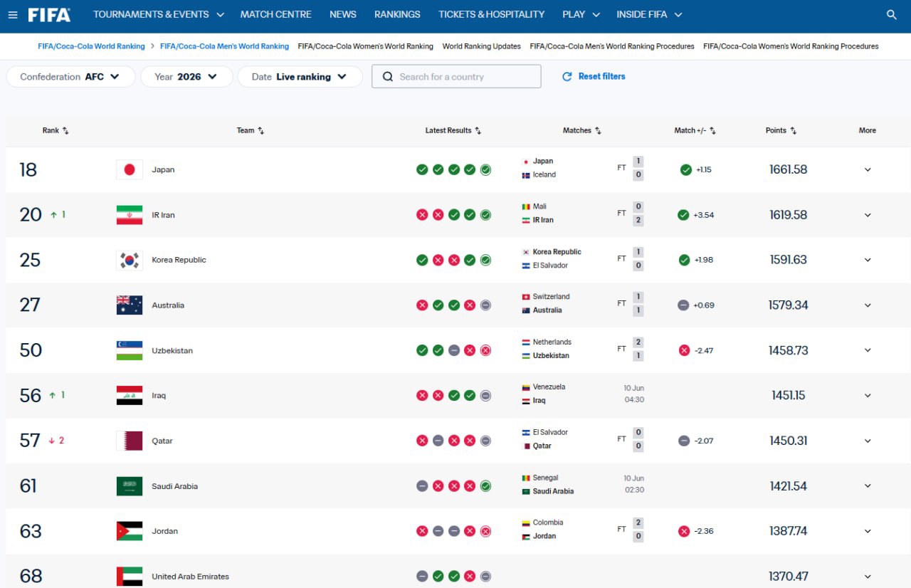Open the Confederation AFC dropdown

(70, 77)
